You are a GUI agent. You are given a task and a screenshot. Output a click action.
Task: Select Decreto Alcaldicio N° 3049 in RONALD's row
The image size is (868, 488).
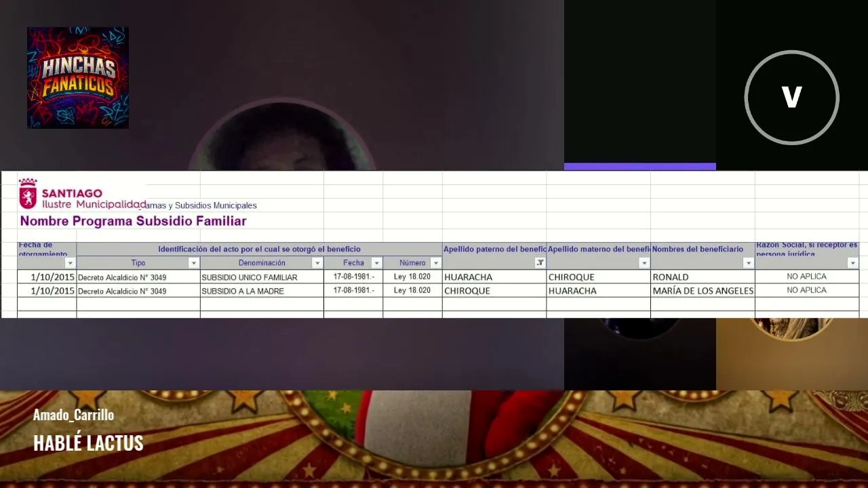tap(138, 277)
